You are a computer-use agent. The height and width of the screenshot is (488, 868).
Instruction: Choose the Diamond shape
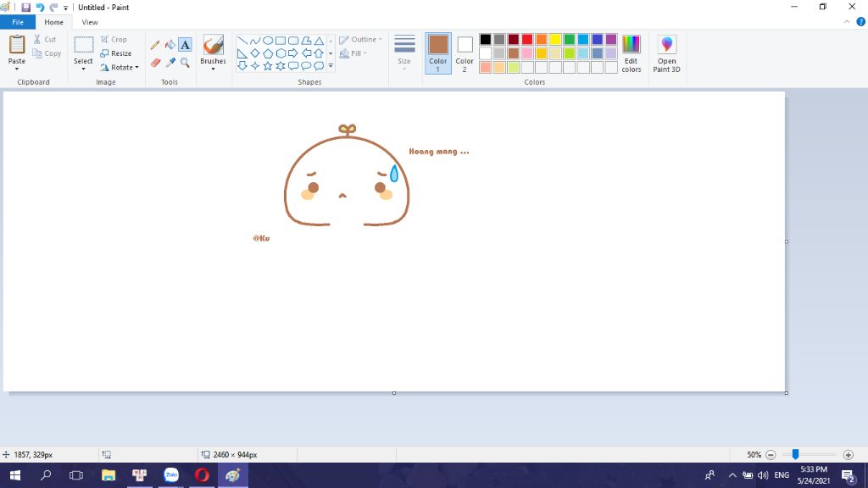point(254,53)
